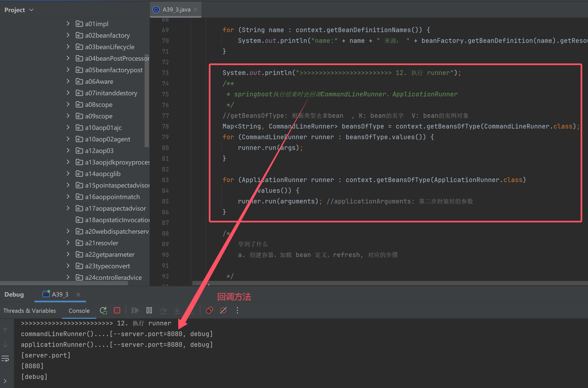Expand the a10aop02agent folder
Image resolution: width=588 pixels, height=388 pixels.
[68, 139]
